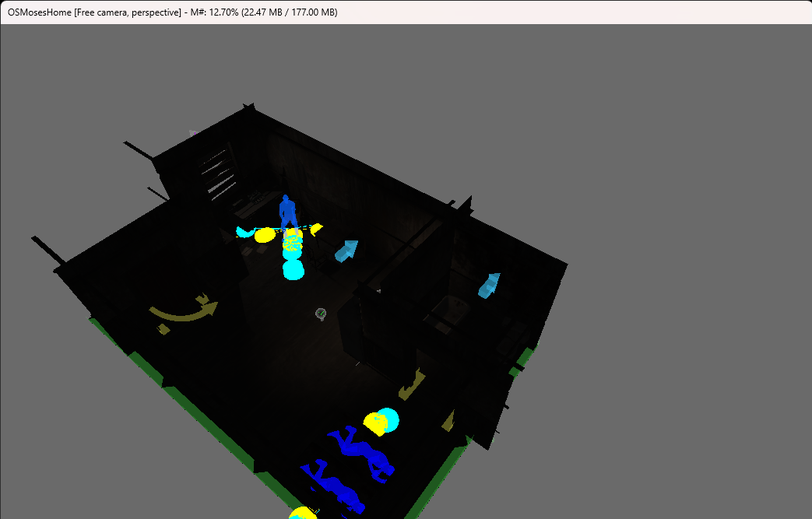Select the dark yellow triangular marker near corner

448,421
